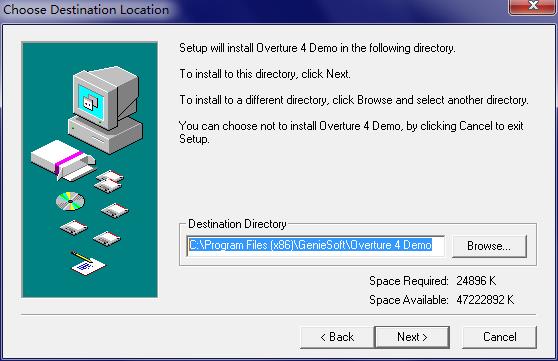Click inside the Destination Directory path field

[x=315, y=246]
